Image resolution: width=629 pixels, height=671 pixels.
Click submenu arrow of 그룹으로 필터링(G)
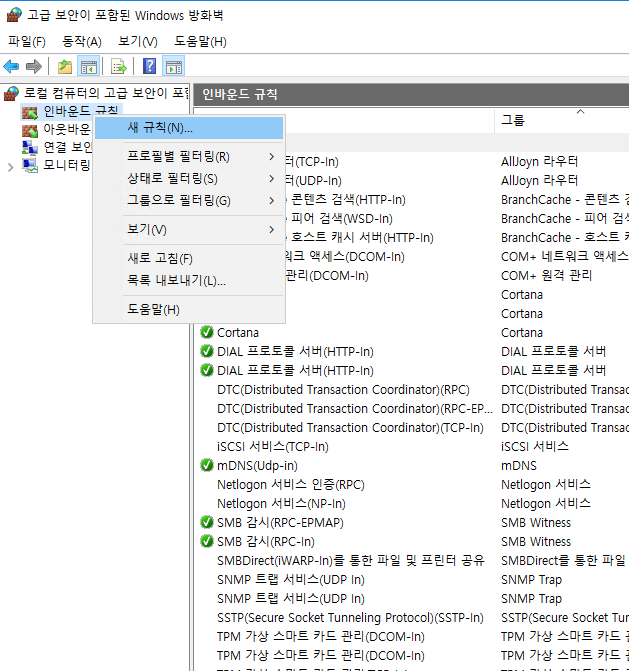click(272, 200)
